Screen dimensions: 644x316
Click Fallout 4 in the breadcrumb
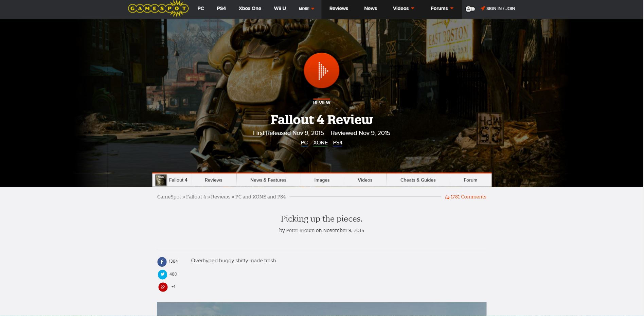[196, 197]
